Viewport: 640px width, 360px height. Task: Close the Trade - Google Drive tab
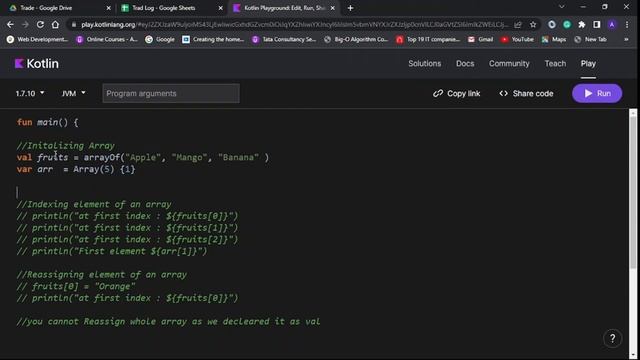(x=108, y=8)
